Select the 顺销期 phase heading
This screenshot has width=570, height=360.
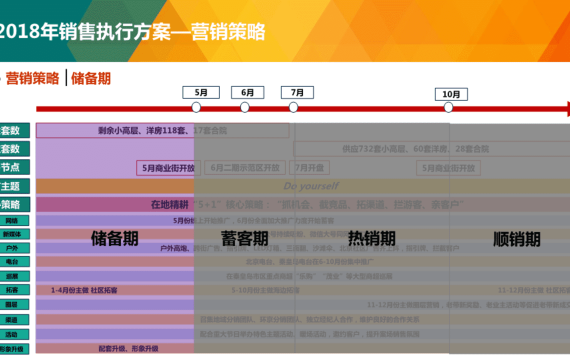coord(517,239)
